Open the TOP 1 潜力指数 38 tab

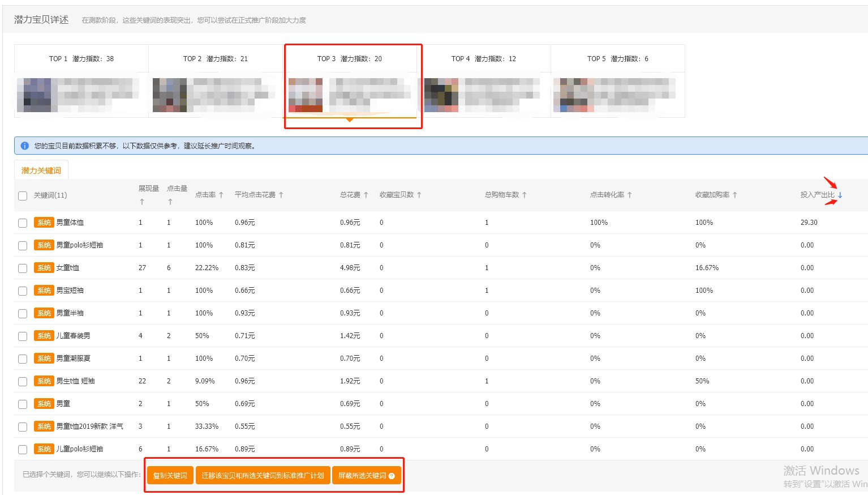[81, 59]
